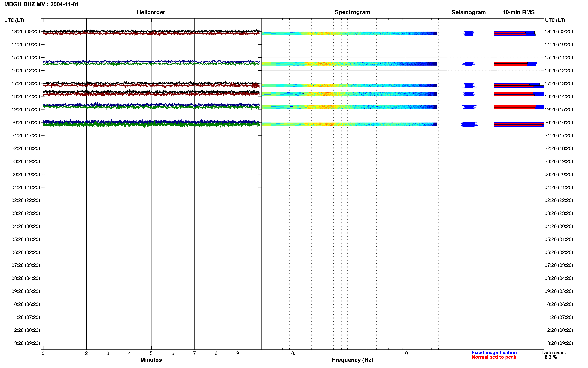This screenshot has height=368, width=588.
Task: Click left time label '16:20 (12:20)'
Action: 26,71
